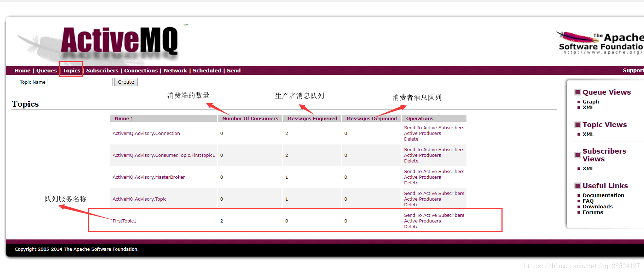Send to subscribers of ActiveMQ.Advisory.Consumer.Topic.FirstTopic1
644x273 pixels.
434,150
